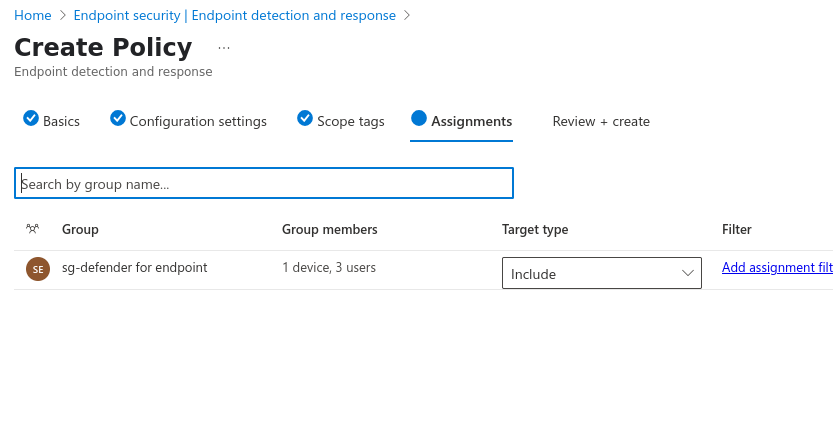Click the Configuration settings checkmark icon
This screenshot has height=429, width=833.
click(118, 118)
